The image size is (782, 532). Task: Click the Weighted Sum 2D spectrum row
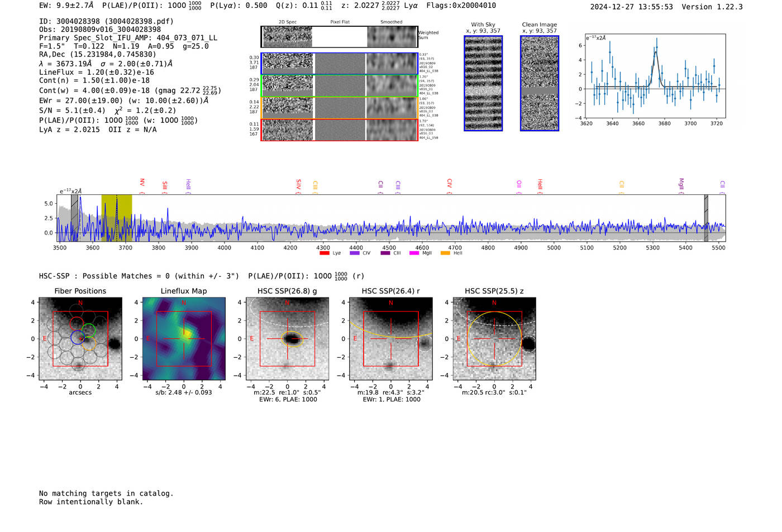tap(340, 37)
